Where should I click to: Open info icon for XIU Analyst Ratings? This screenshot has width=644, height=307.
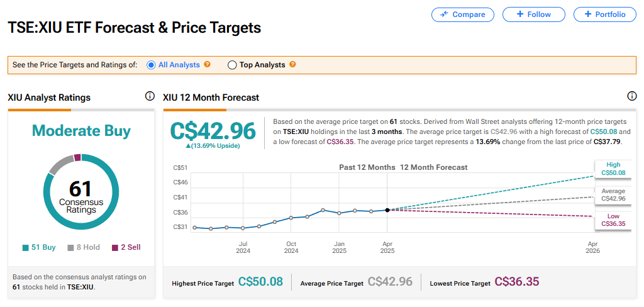[x=150, y=96]
